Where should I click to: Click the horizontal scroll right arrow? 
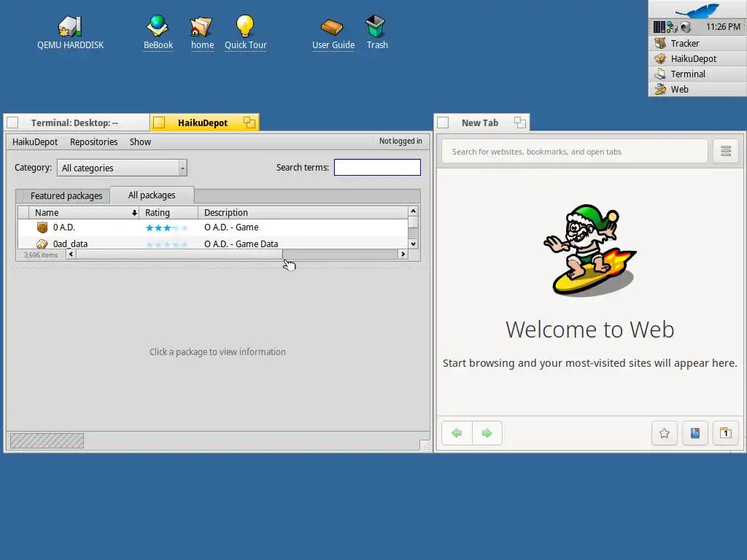pyautogui.click(x=403, y=254)
